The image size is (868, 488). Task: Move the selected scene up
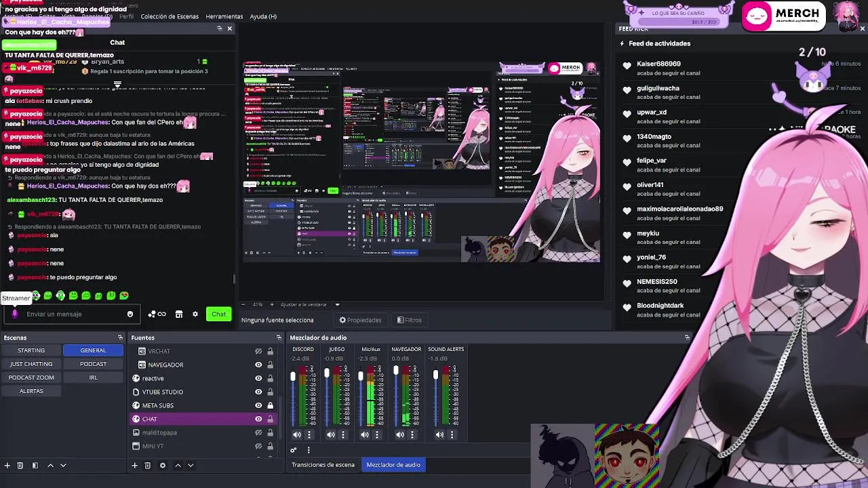click(50, 466)
